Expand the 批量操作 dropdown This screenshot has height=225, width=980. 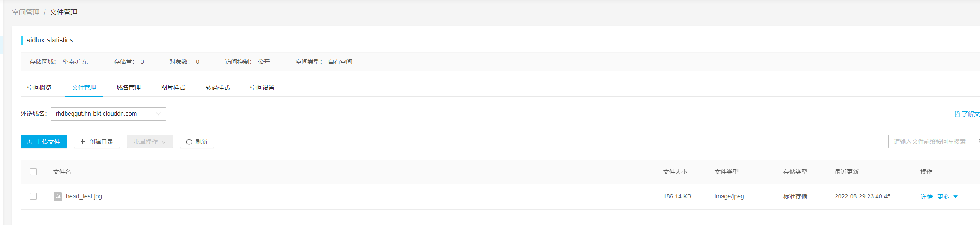coord(150,142)
